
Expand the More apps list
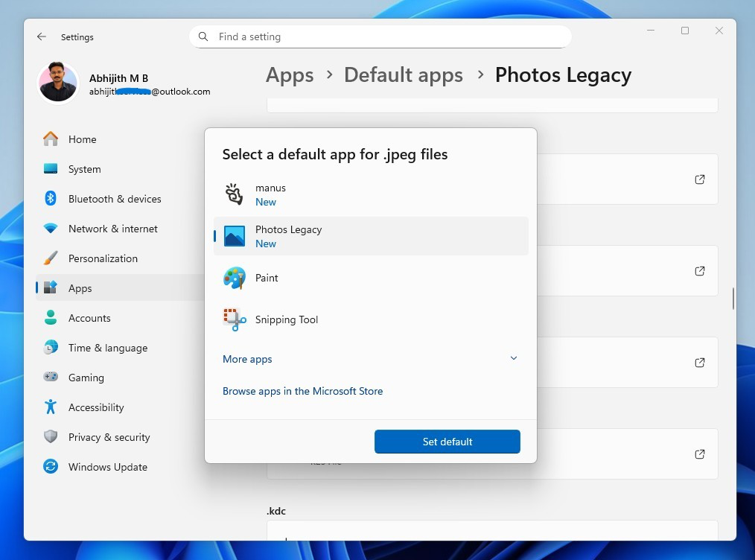click(247, 359)
